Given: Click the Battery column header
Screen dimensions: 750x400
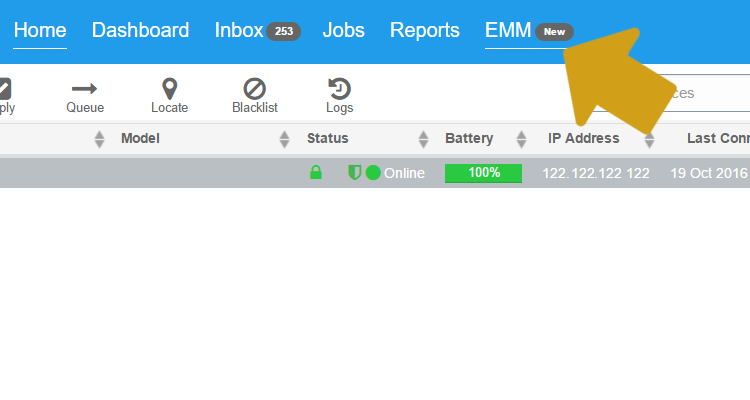Looking at the screenshot, I should 469,139.
